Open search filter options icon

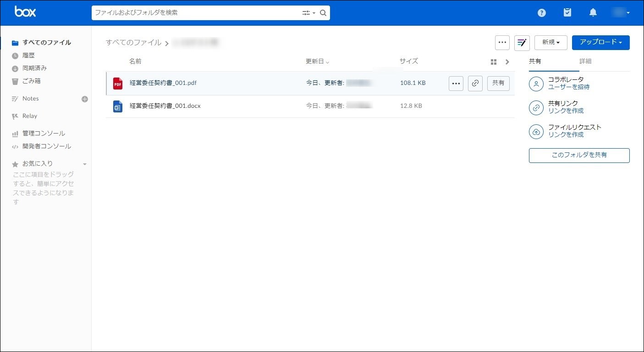[308, 13]
